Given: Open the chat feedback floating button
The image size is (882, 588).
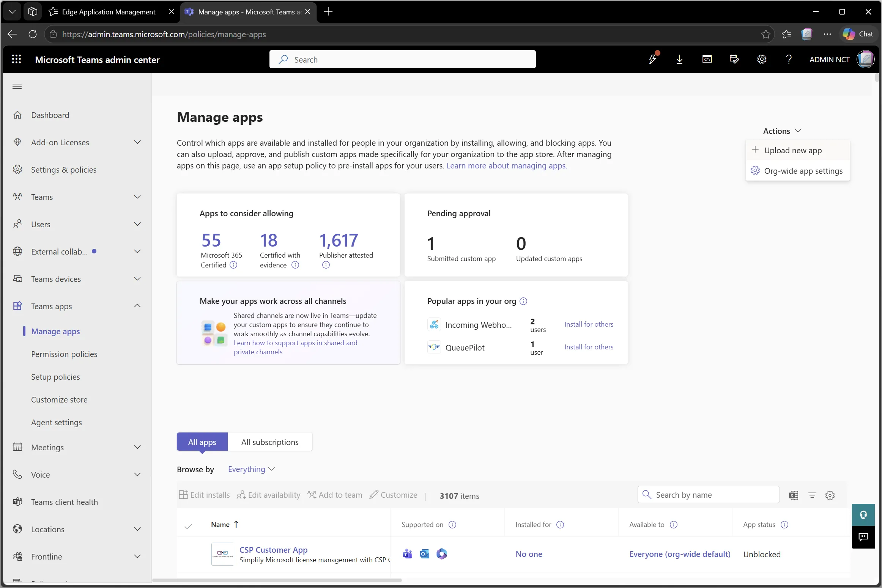Looking at the screenshot, I should point(863,537).
